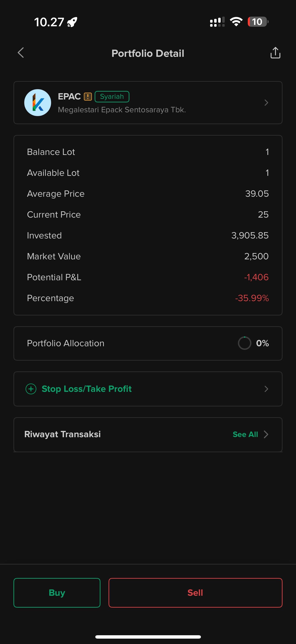Viewport: 296px width, 644px height.
Task: Expand Riwayat Transaksi with the chevron
Action: pyautogui.click(x=266, y=434)
